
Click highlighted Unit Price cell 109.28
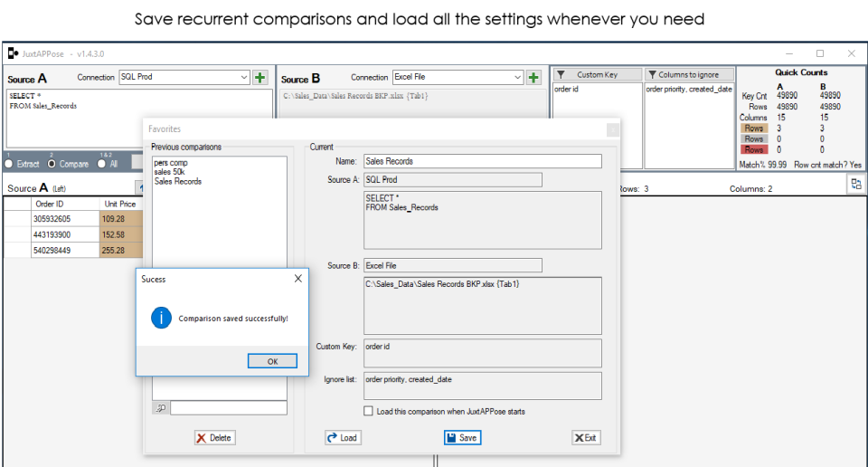pos(120,219)
